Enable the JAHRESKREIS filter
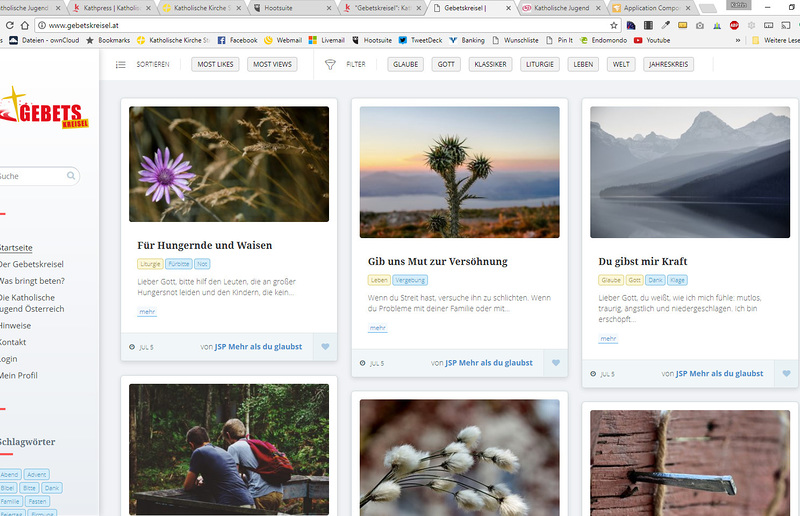Image resolution: width=800 pixels, height=516 pixels. [669, 64]
